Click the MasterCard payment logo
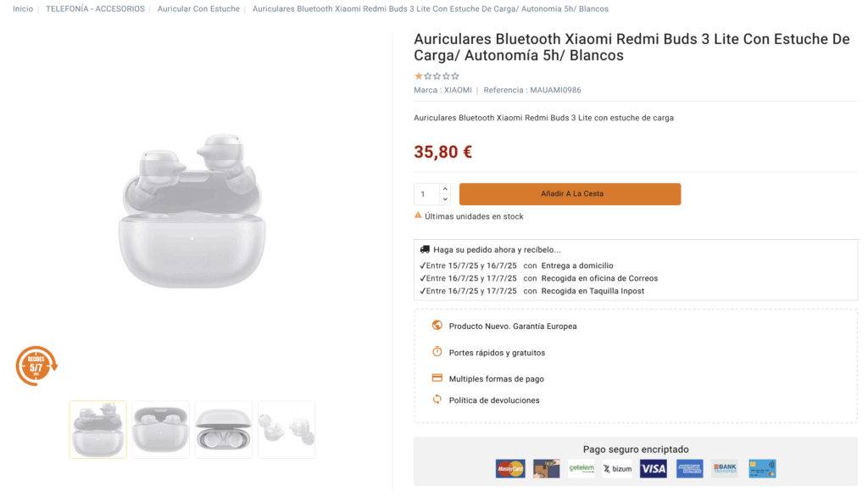Screen dimensions: 868x497 point(510,468)
